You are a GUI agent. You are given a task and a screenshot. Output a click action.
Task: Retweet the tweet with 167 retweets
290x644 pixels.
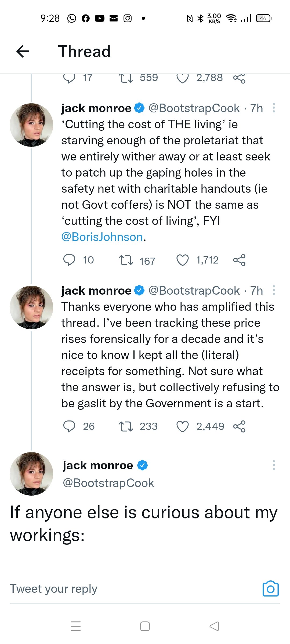coord(126,260)
